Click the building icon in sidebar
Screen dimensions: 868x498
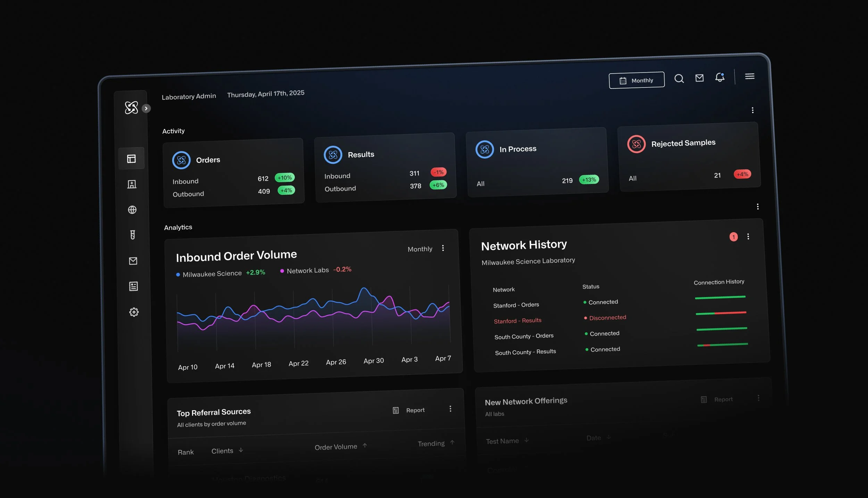(x=132, y=184)
